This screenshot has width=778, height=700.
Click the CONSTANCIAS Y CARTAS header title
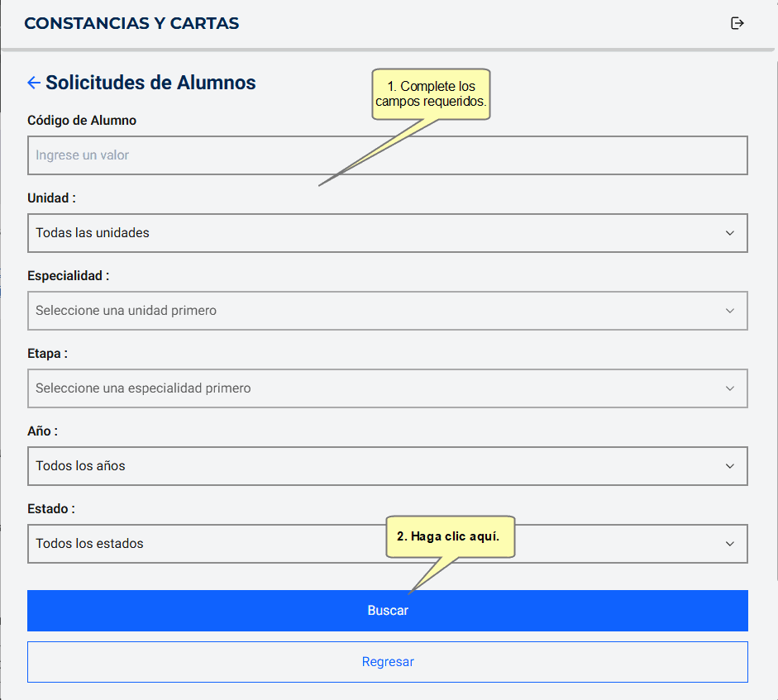click(131, 23)
